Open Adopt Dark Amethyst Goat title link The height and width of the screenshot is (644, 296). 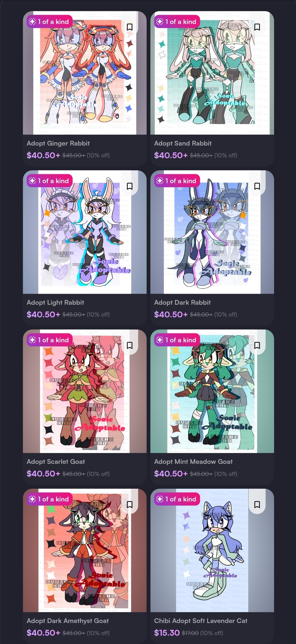[x=68, y=621]
